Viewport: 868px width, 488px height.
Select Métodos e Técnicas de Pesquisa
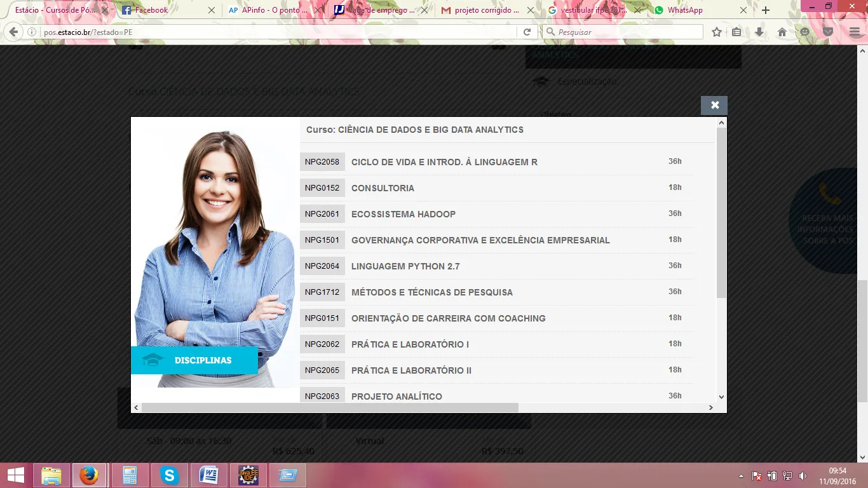(432, 292)
